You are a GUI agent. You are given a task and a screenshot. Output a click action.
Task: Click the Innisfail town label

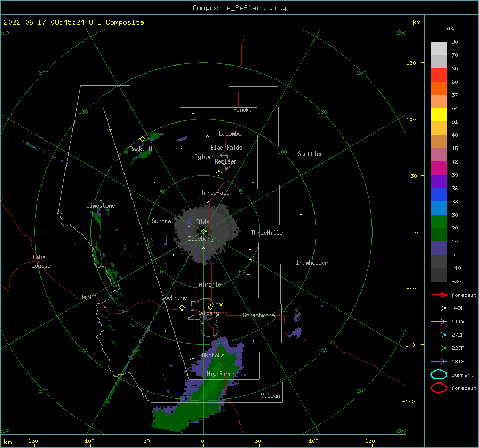coord(215,193)
